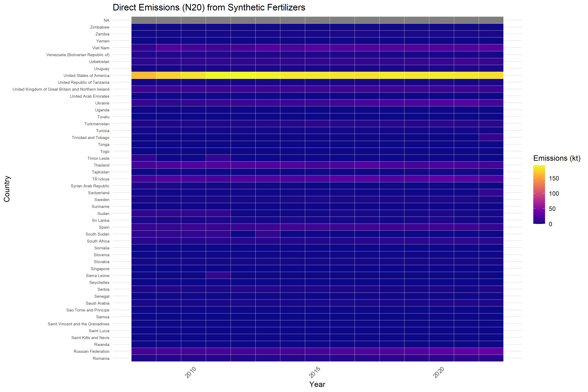Click the 'Somalia' country label
The height and width of the screenshot is (392, 588).
click(102, 248)
